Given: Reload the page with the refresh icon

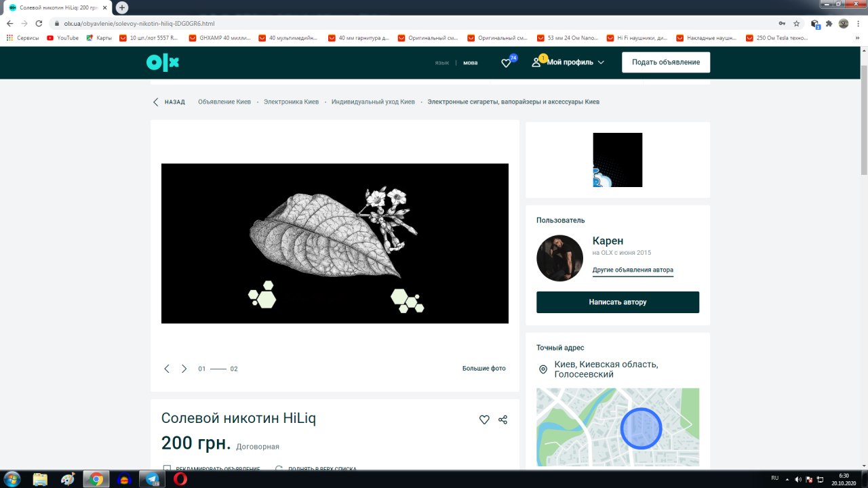Looking at the screenshot, I should pyautogui.click(x=39, y=23).
